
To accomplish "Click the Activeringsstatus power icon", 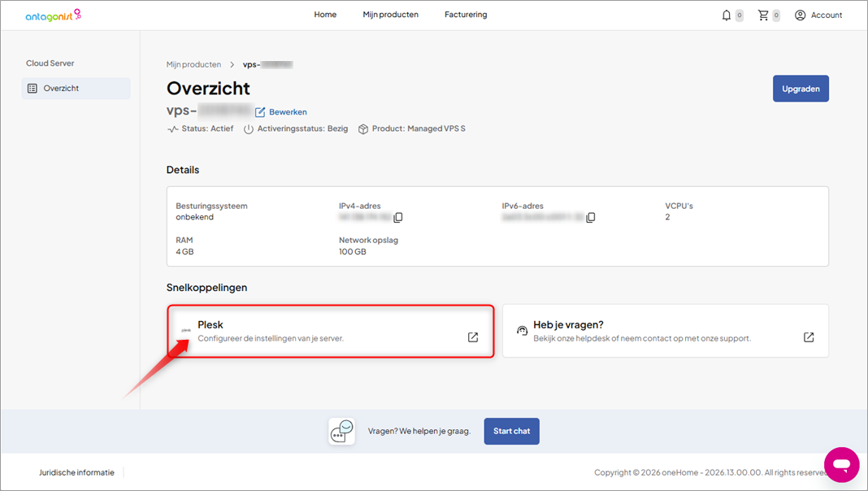I will [249, 129].
